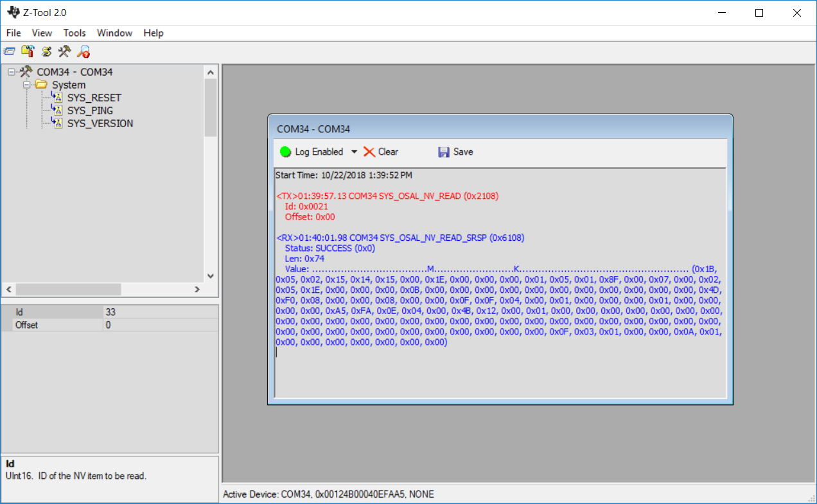Open a new device connection from the toolbar
817x504 pixels.
pyautogui.click(x=9, y=51)
